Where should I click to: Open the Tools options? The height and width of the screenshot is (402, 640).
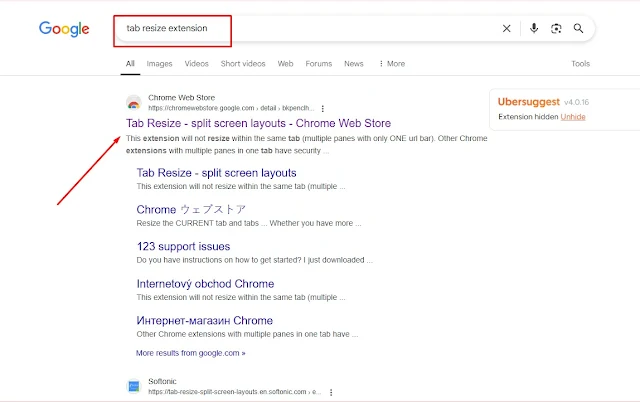click(580, 64)
